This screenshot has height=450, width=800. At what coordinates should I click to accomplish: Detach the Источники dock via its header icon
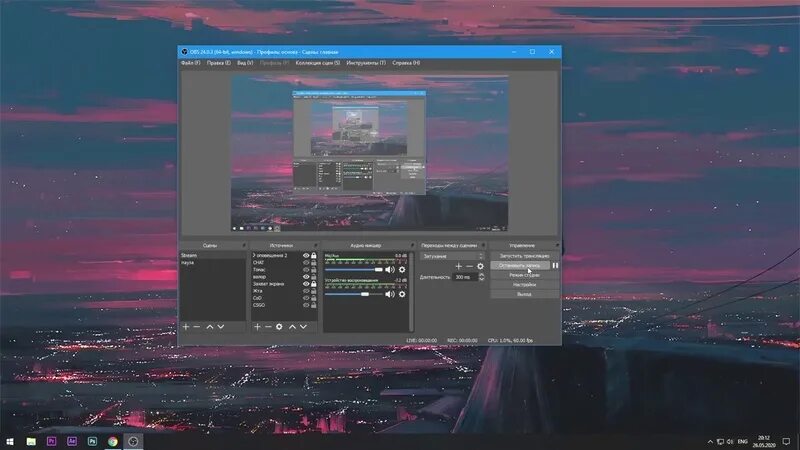(x=315, y=245)
